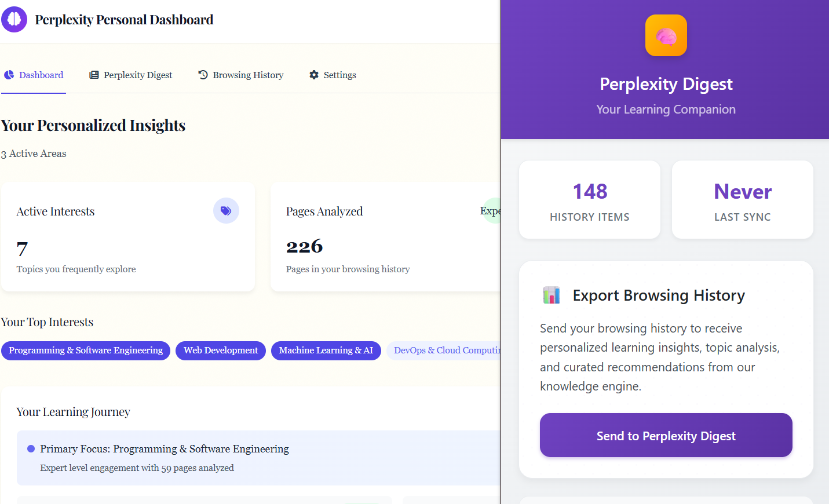Select the Web Development interest tag
Viewport: 829px width, 504px height.
[221, 350]
